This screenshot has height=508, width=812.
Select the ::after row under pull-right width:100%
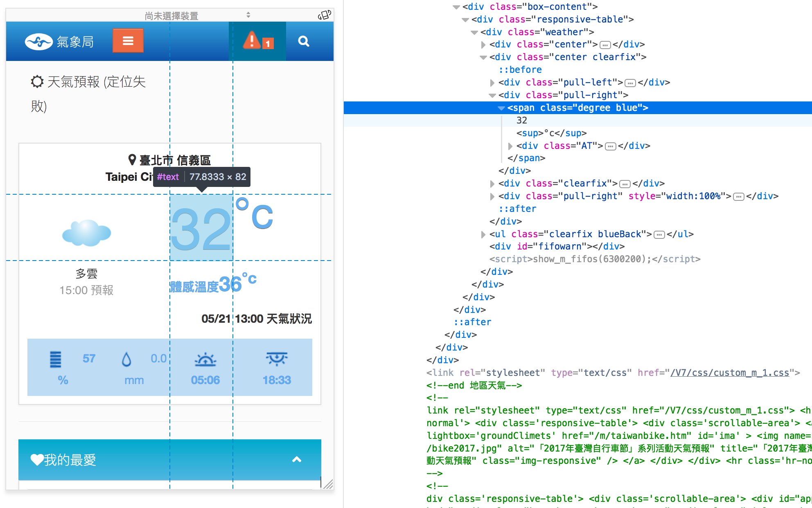click(517, 209)
